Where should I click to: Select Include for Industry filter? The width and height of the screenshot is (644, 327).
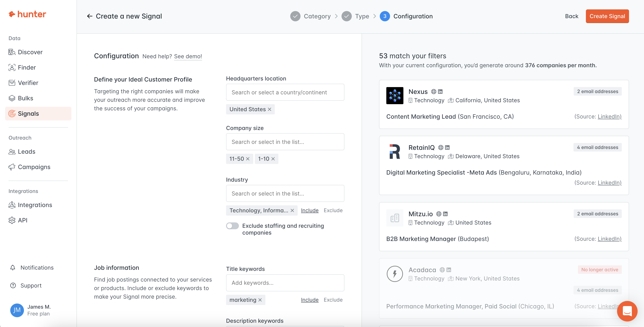click(309, 211)
